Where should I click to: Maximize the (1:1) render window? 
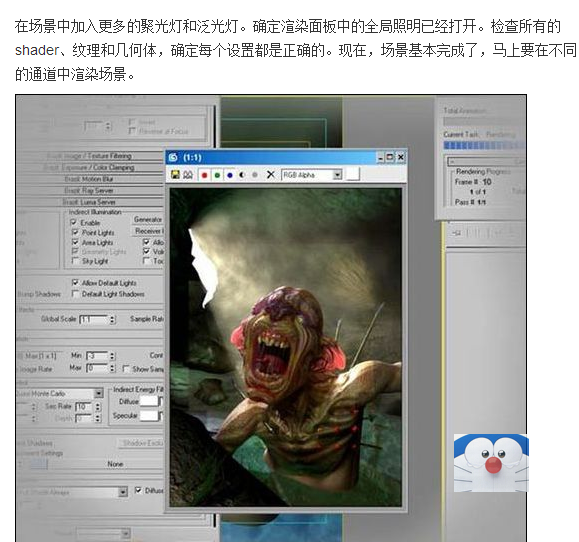tap(390, 158)
